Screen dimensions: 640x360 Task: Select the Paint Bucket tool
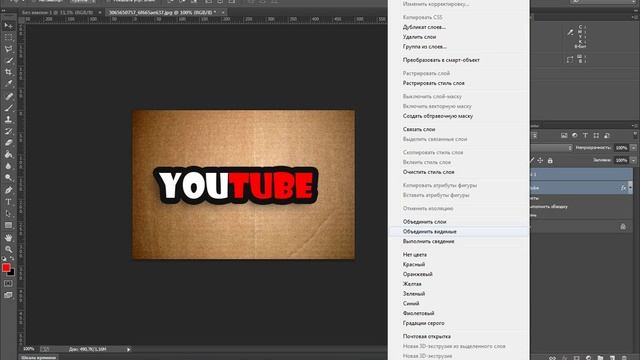click(x=8, y=155)
